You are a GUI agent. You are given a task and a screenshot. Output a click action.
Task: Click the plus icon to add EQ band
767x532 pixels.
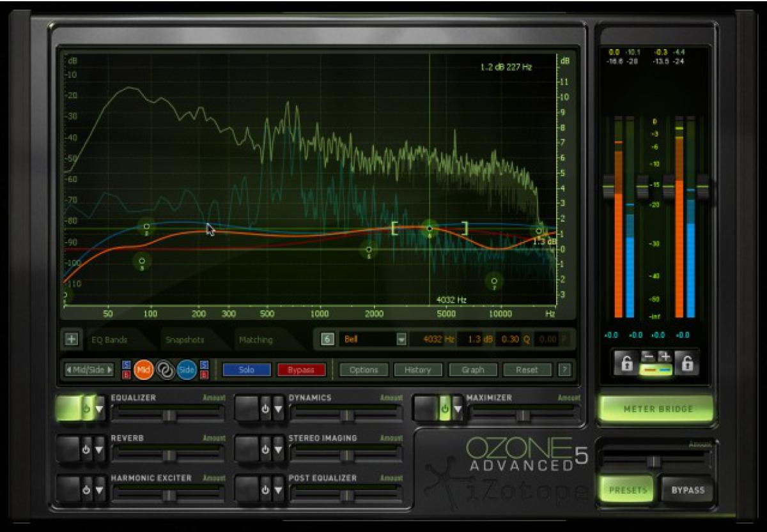coord(70,340)
